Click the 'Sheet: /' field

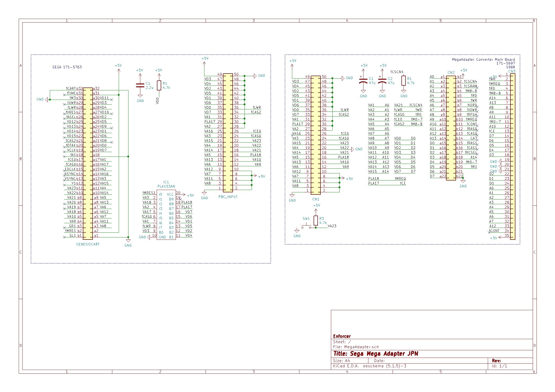[342, 342]
